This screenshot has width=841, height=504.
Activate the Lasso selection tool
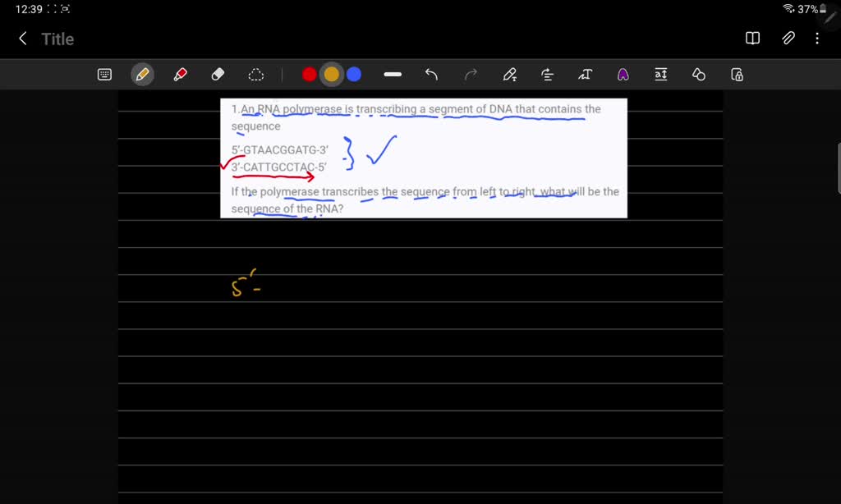[255, 74]
